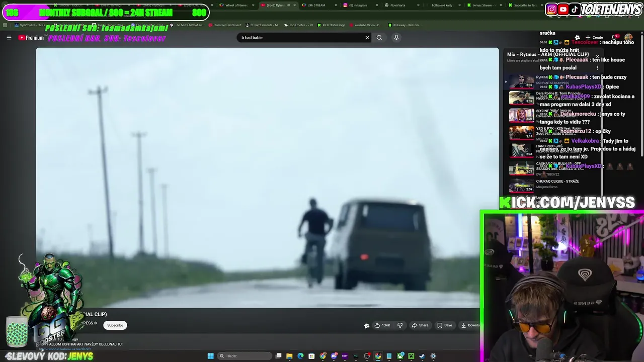Play the HARD RICO 2:34 video
The height and width of the screenshot is (362, 644).
[x=521, y=150]
